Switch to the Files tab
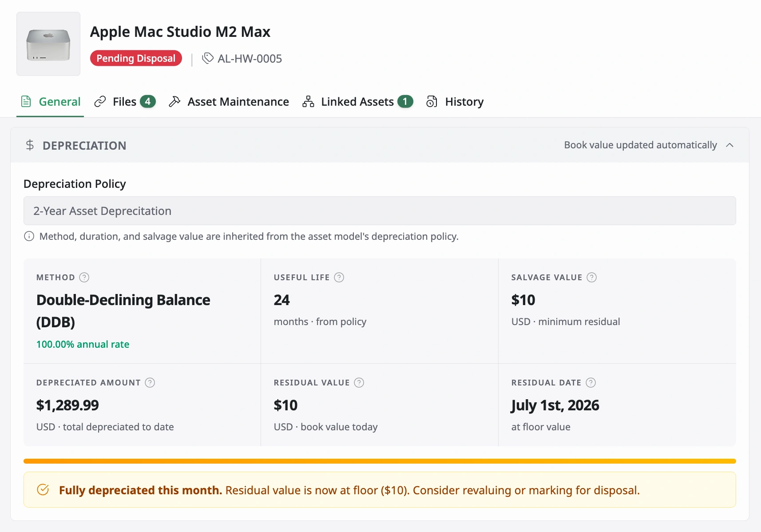This screenshot has width=761, height=532. point(125,102)
